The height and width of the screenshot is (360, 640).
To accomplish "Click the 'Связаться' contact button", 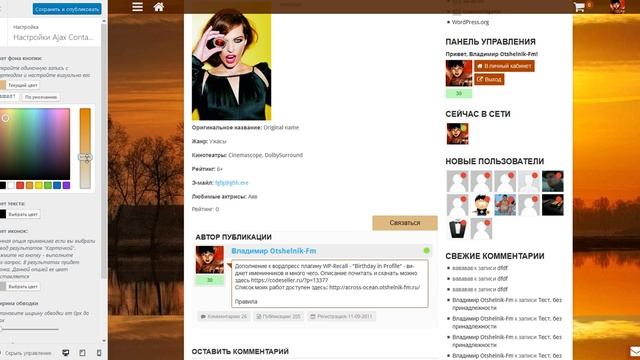I will [405, 223].
